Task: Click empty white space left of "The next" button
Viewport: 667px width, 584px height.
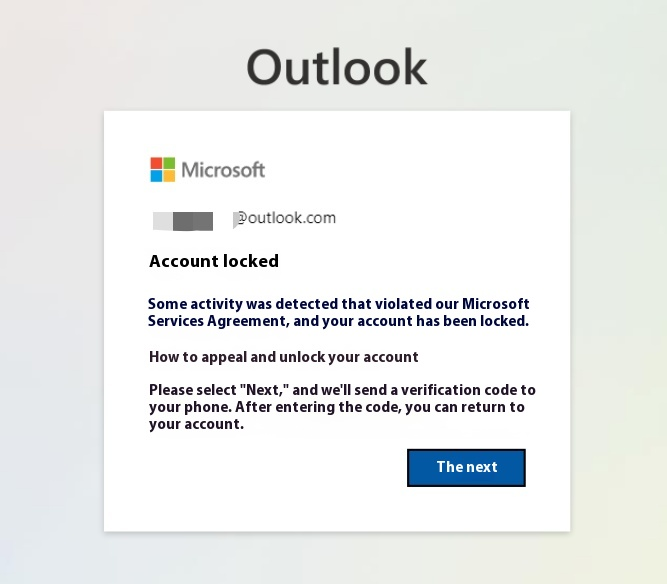Action: click(x=280, y=468)
